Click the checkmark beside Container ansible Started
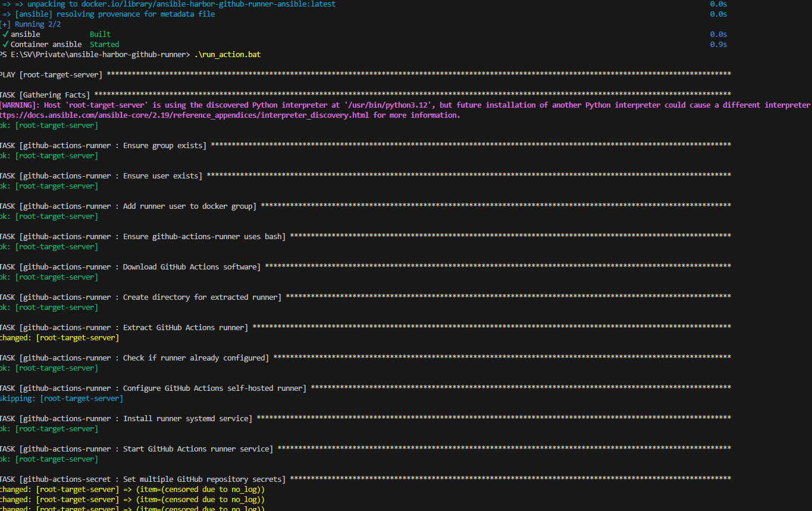The image size is (812, 511). 4,44
